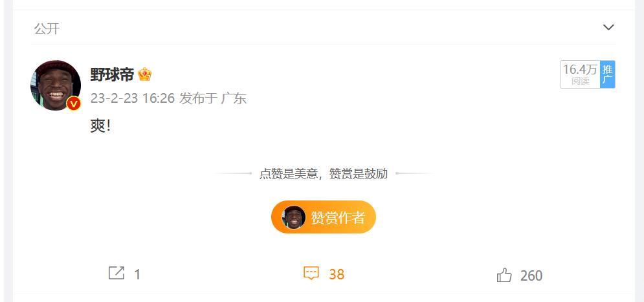Open the 野球帝 username link
This screenshot has width=644, height=302.
pos(112,74)
